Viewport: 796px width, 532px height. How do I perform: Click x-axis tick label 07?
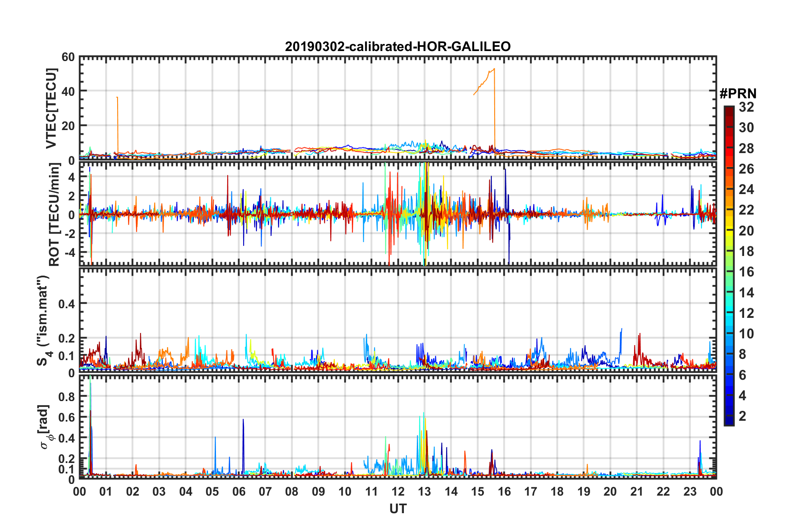[x=265, y=491]
